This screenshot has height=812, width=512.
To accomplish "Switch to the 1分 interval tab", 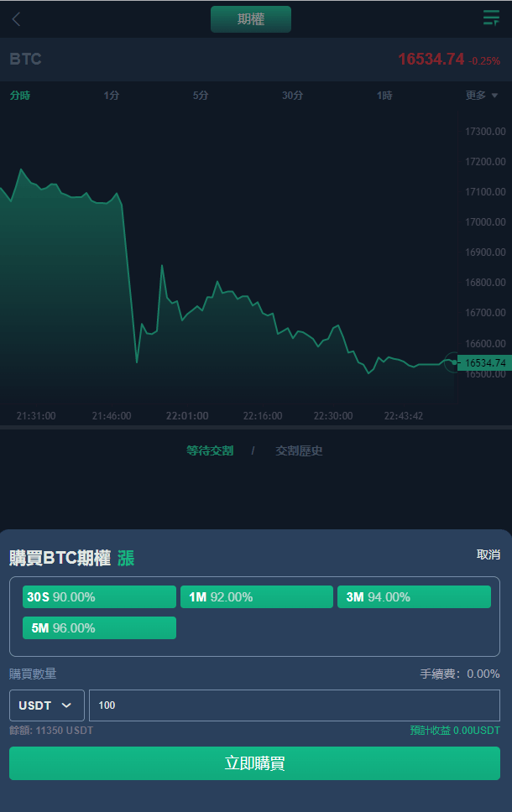I will (x=112, y=96).
